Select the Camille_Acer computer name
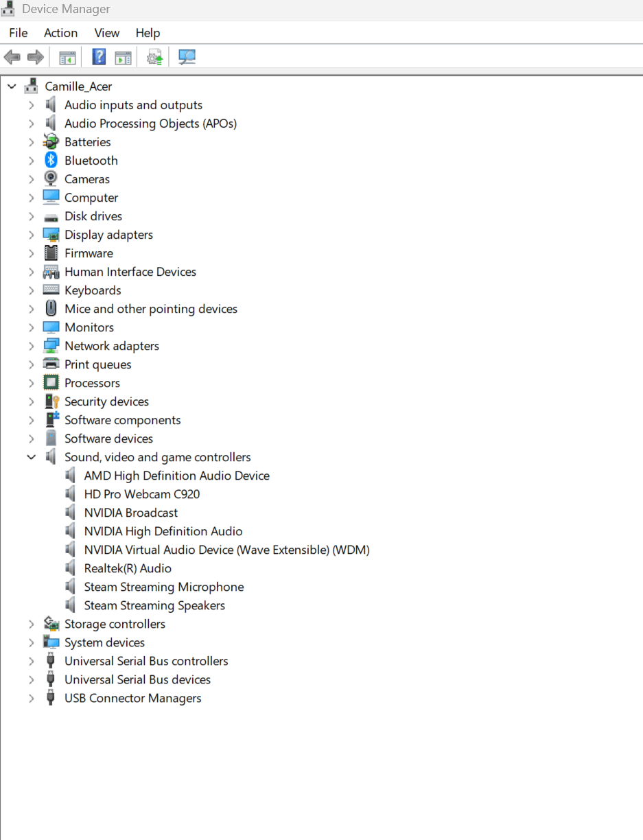This screenshot has width=643, height=840. pyautogui.click(x=78, y=86)
